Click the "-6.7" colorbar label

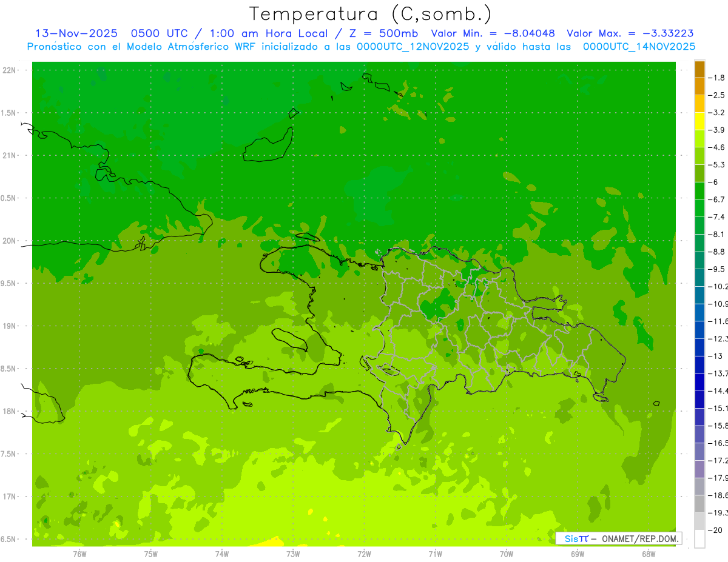(x=717, y=199)
